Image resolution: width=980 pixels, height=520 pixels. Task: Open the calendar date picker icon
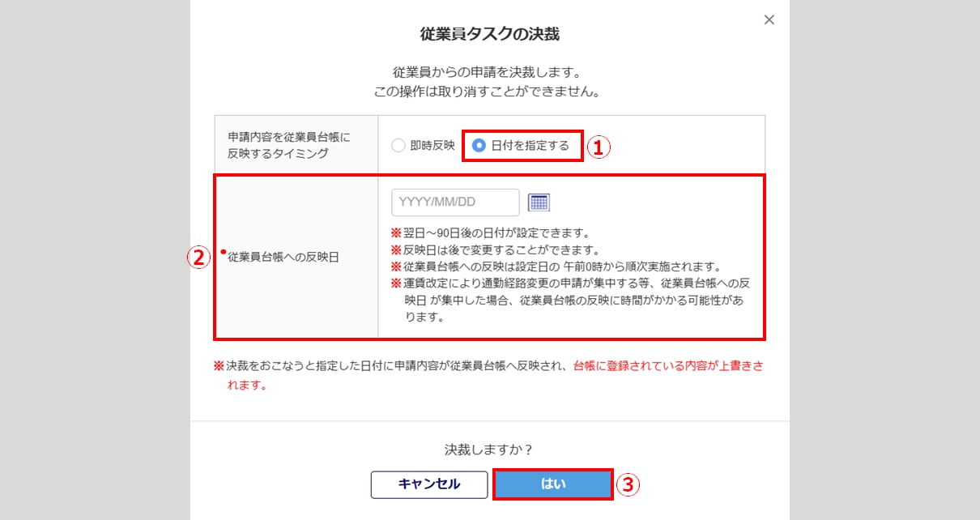click(539, 202)
